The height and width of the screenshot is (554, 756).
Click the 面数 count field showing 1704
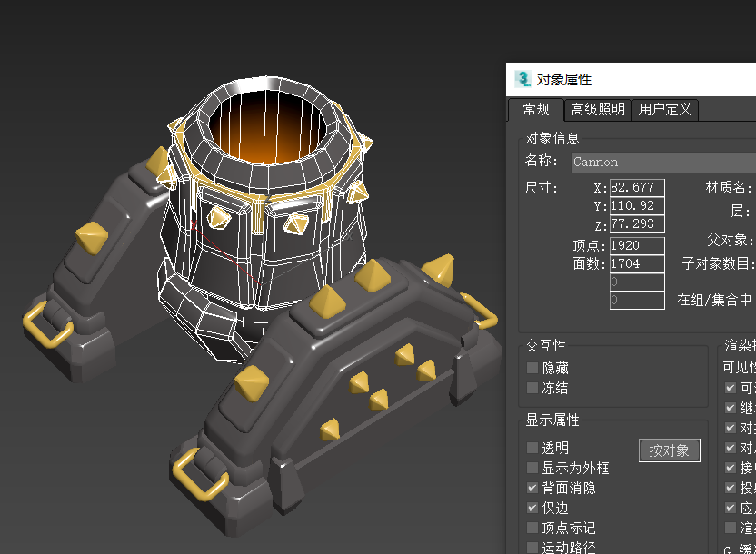point(637,264)
